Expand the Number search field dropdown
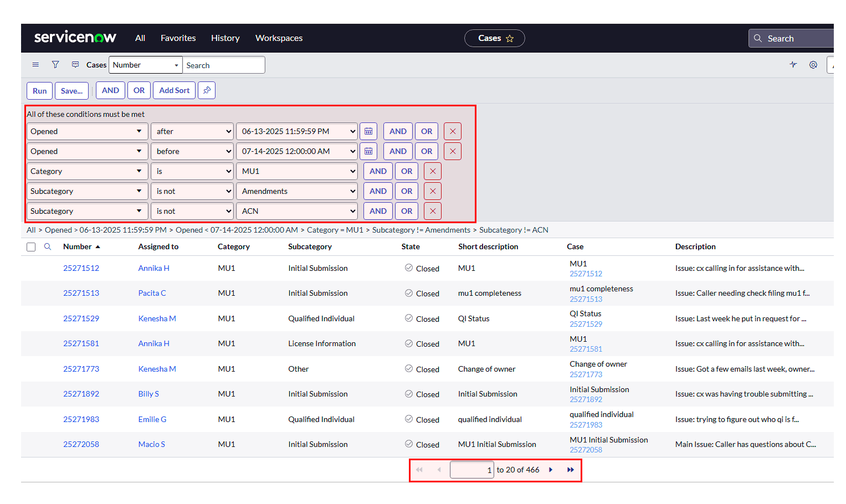The height and width of the screenshot is (504, 846). click(146, 65)
